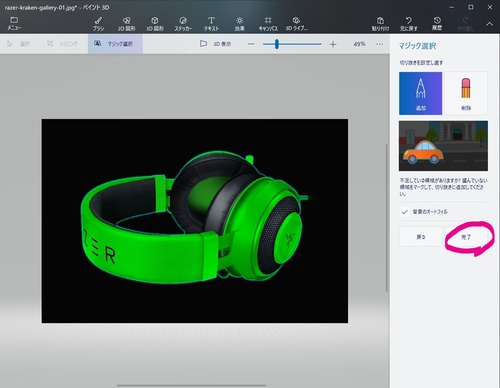Choose the トリミング (Crop) tool
Screen dimensions: 500x388
coord(62,44)
